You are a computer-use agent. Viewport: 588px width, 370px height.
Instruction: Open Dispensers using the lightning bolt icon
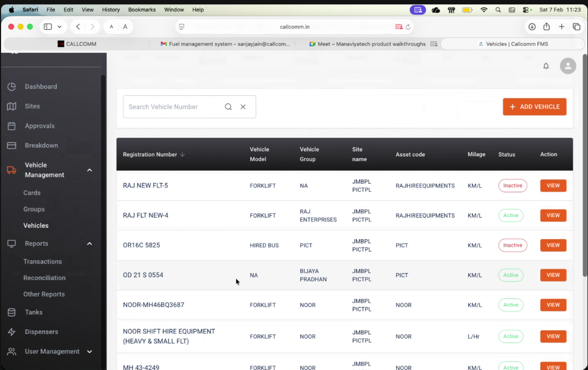pyautogui.click(x=12, y=331)
